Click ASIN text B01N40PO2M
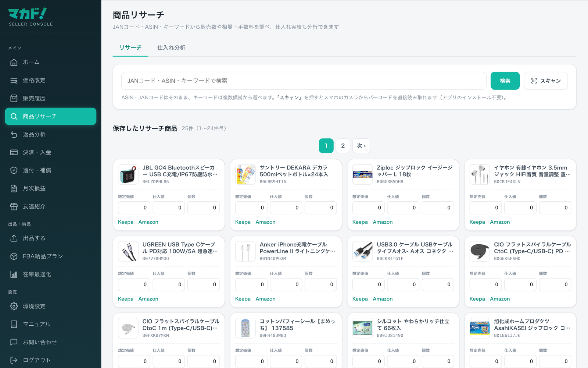The width and height of the screenshot is (588, 368). coord(273,259)
